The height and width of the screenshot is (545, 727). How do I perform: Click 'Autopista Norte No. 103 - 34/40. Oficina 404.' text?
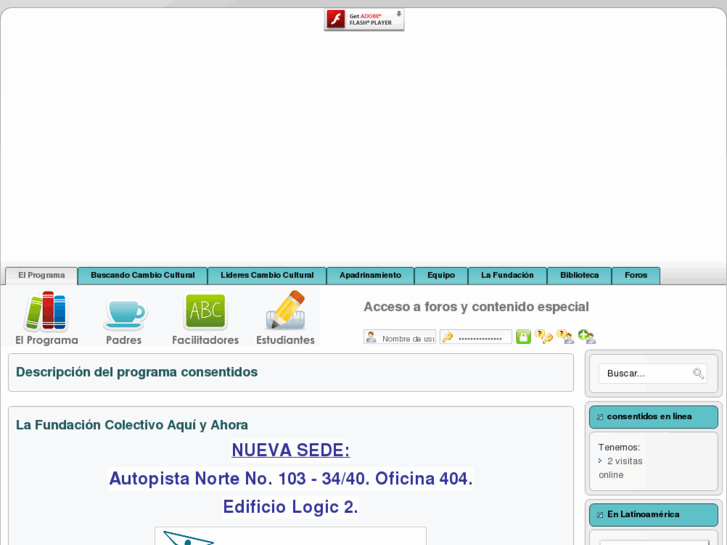pos(291,479)
